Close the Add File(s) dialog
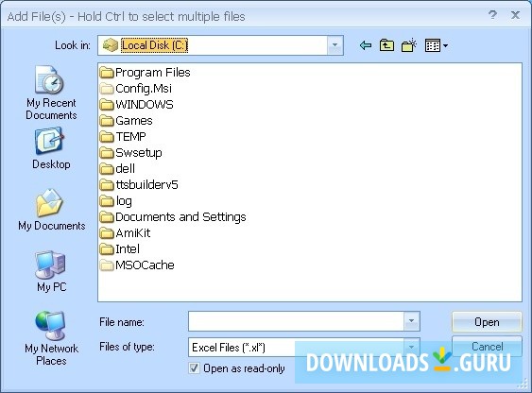Screen dimensions: 532x393 (515, 14)
